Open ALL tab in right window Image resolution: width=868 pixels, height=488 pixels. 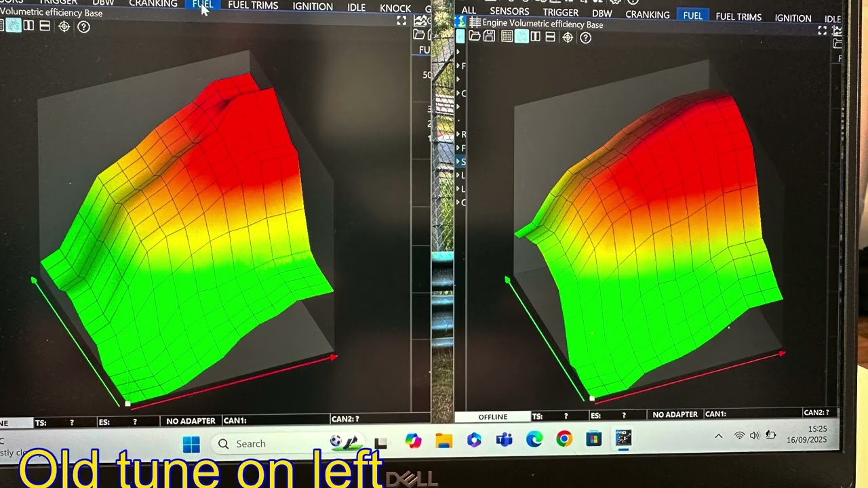pos(468,10)
